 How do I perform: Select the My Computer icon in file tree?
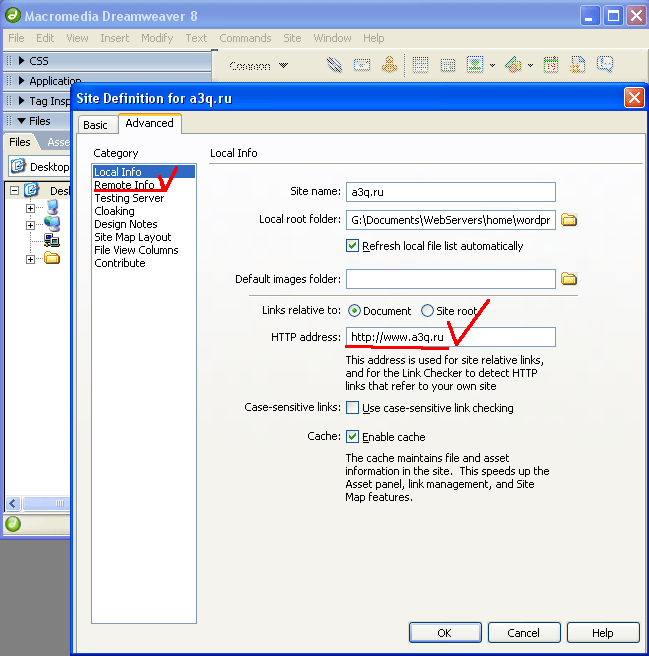[53, 207]
